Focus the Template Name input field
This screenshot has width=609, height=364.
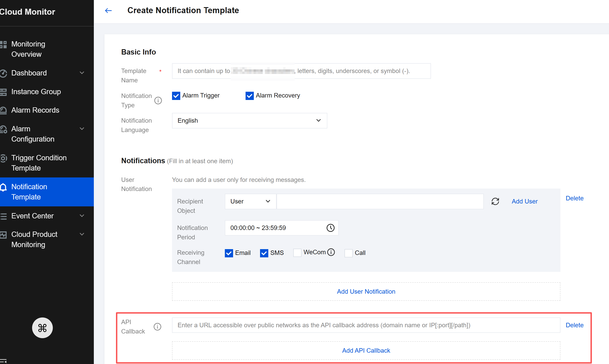pyautogui.click(x=301, y=71)
